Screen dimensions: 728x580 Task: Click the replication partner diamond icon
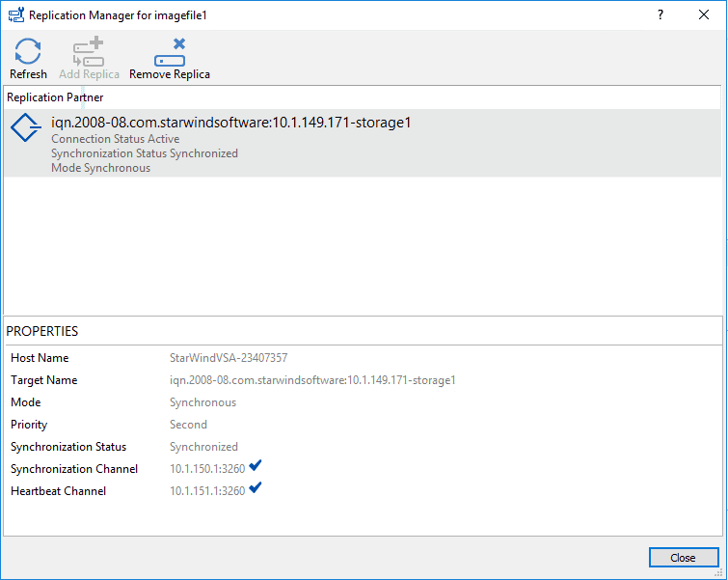[x=26, y=130]
